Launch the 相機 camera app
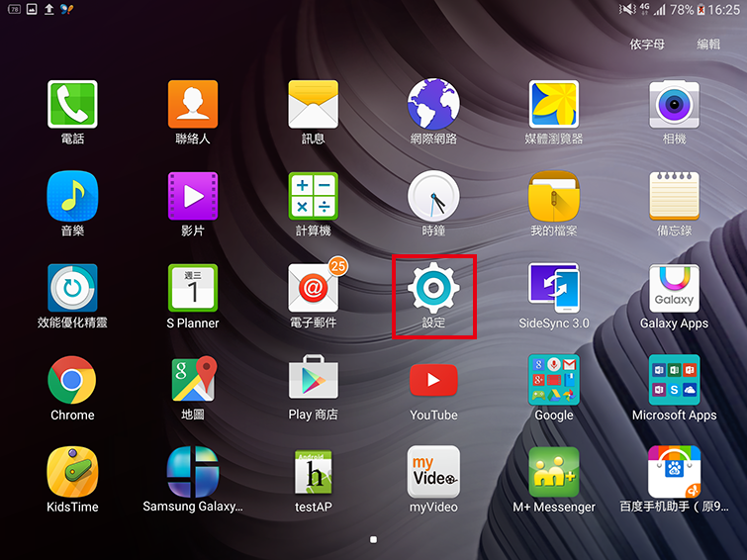 tap(674, 104)
